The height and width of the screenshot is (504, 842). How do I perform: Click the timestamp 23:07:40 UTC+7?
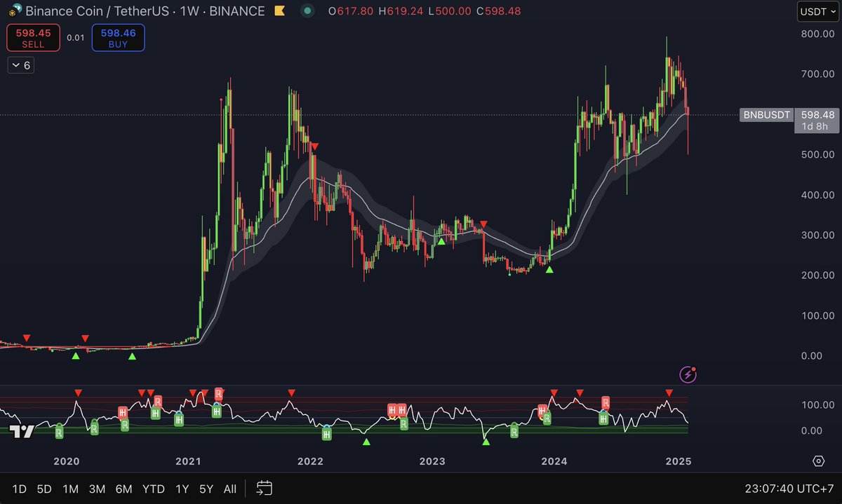click(789, 489)
